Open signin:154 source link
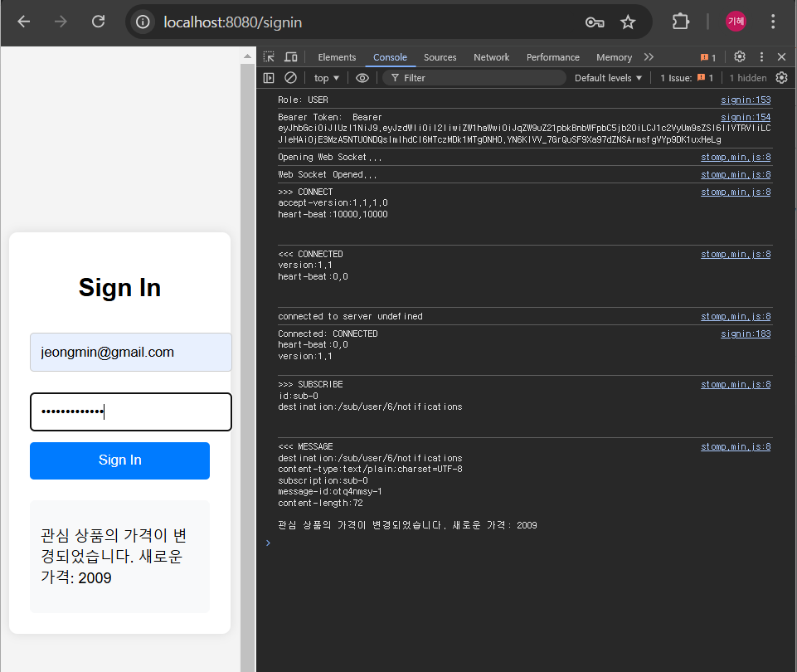The height and width of the screenshot is (672, 797). point(745,117)
